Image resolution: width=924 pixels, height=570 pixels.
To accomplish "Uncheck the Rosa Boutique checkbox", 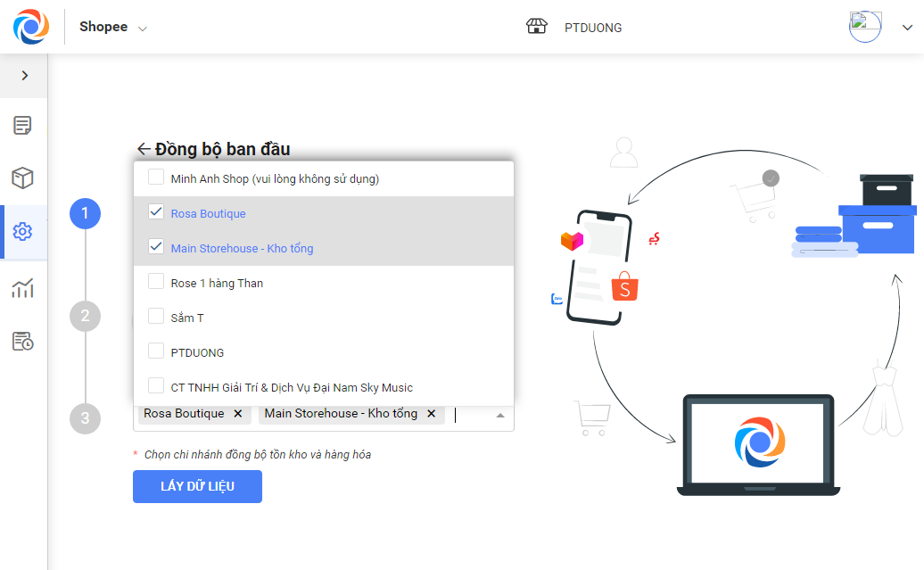I will 156,212.
